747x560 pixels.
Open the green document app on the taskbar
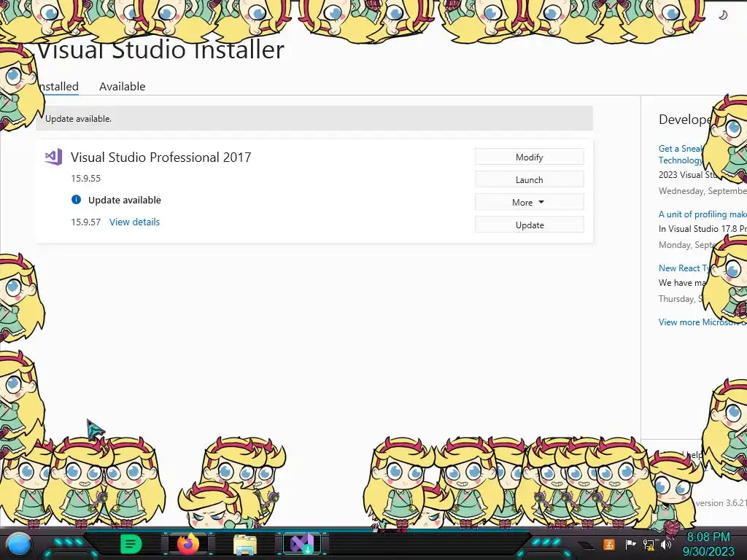point(131,544)
